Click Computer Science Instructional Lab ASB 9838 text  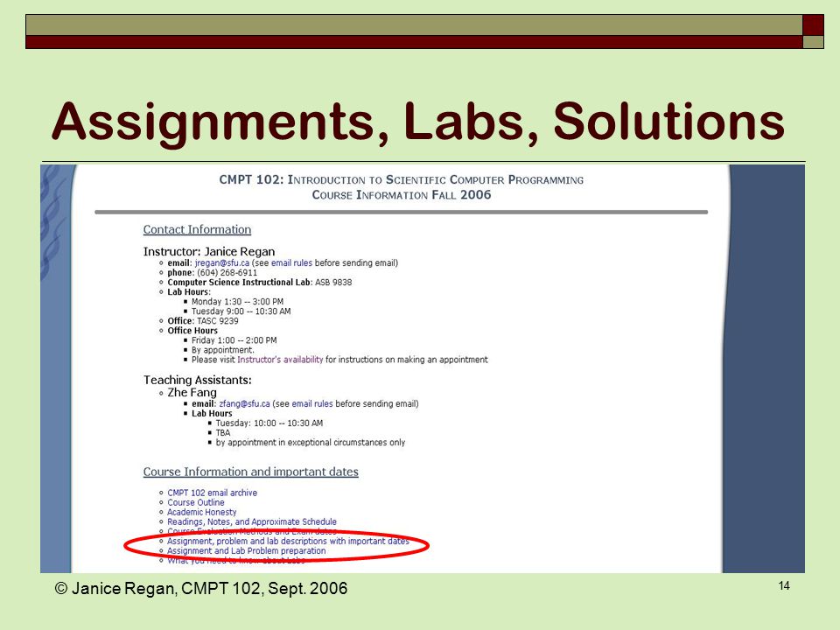[x=259, y=283]
